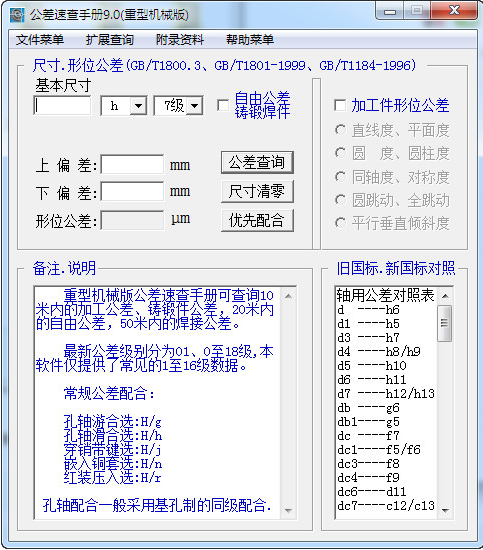The height and width of the screenshot is (550, 483).
Task: Click the 形位公差 value field
Action: (132, 220)
